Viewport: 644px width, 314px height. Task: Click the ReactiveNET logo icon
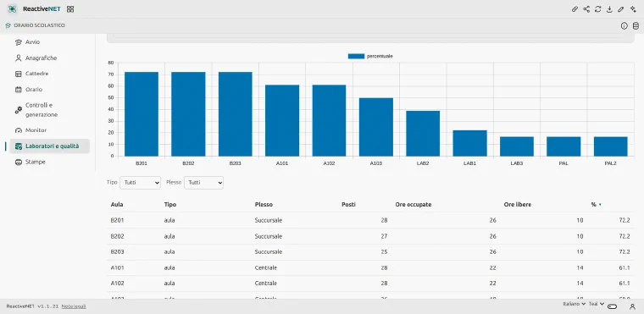tap(12, 9)
